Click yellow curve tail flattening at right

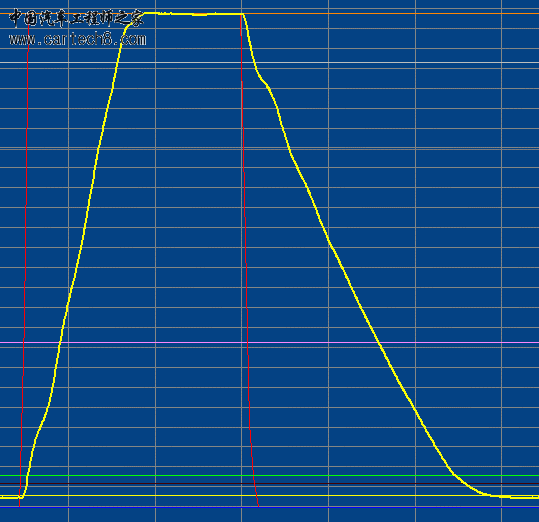[x=495, y=496]
